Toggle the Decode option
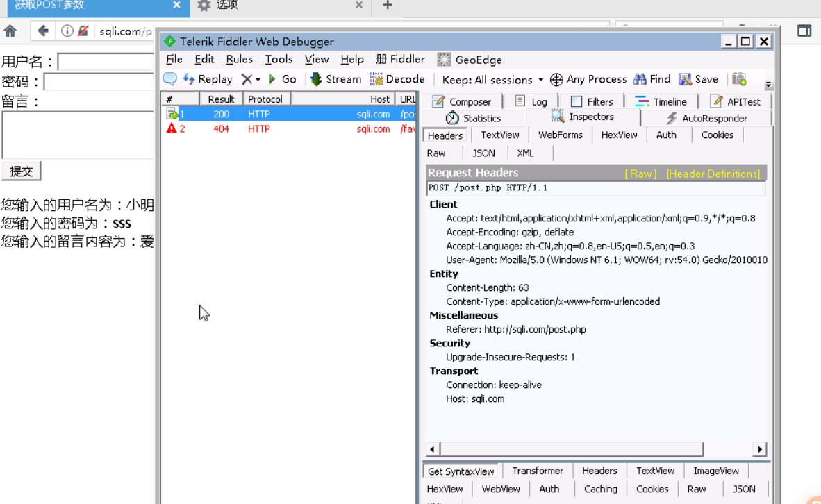 click(x=397, y=79)
